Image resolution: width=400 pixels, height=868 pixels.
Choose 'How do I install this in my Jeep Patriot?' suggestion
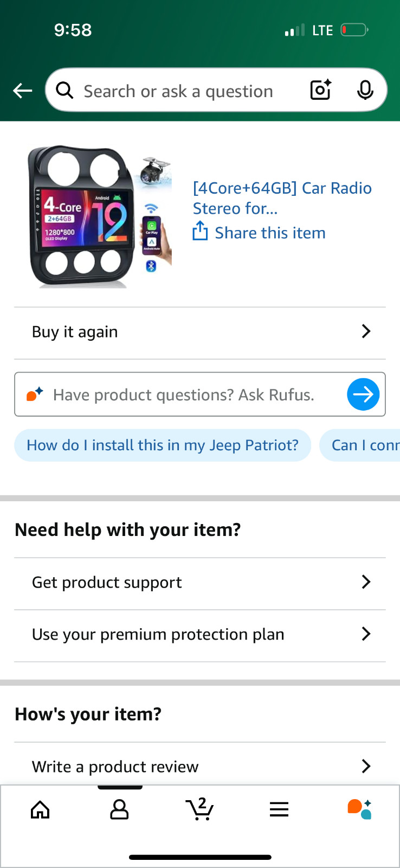pyautogui.click(x=163, y=445)
